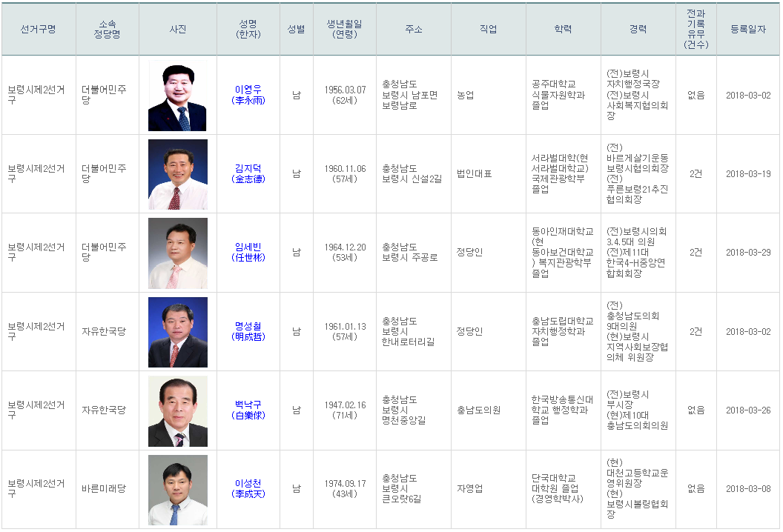Click the 사진 column header
This screenshot has height=532, width=783.
coord(178,29)
